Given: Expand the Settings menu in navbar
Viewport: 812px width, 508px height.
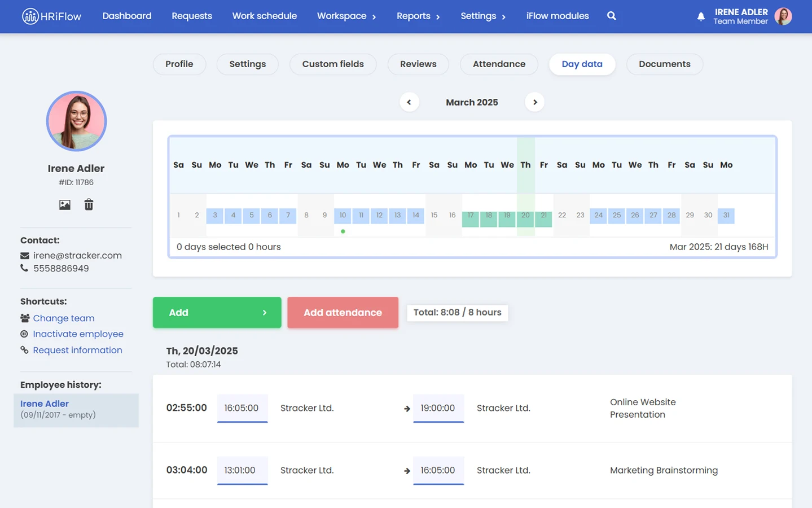Looking at the screenshot, I should 482,16.
